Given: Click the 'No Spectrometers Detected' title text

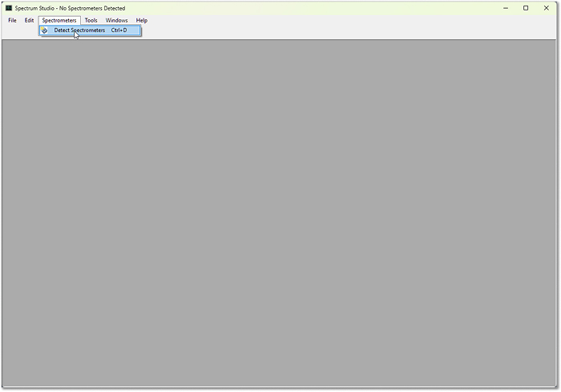Looking at the screenshot, I should pyautogui.click(x=92, y=8).
